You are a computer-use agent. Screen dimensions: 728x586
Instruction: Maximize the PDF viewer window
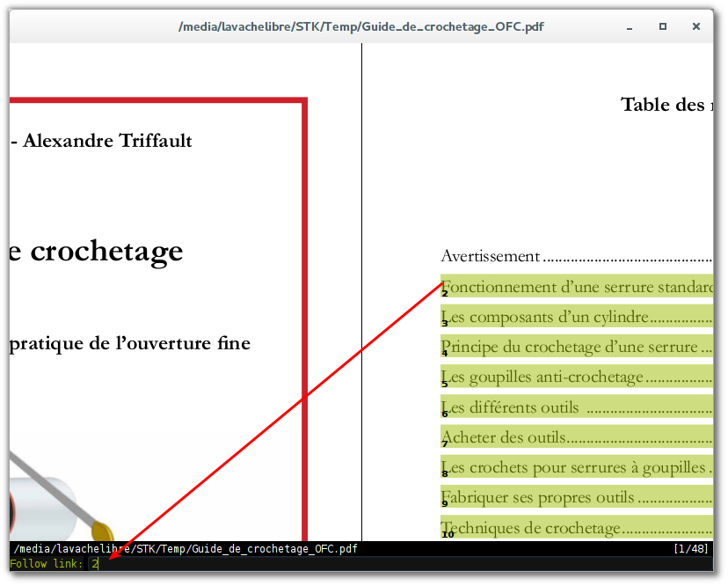(663, 26)
